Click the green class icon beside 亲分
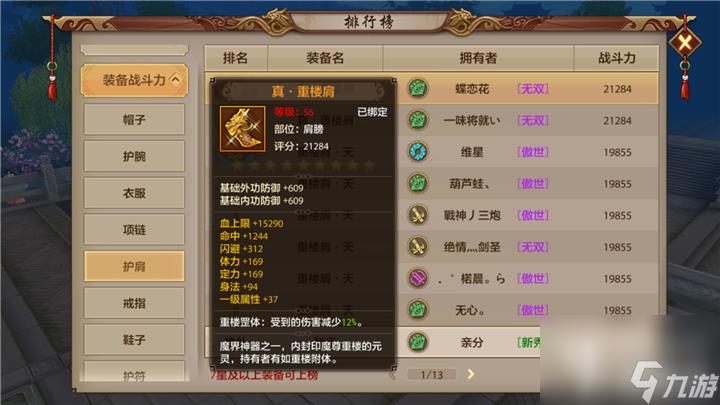This screenshot has height=405, width=720. pyautogui.click(x=418, y=342)
